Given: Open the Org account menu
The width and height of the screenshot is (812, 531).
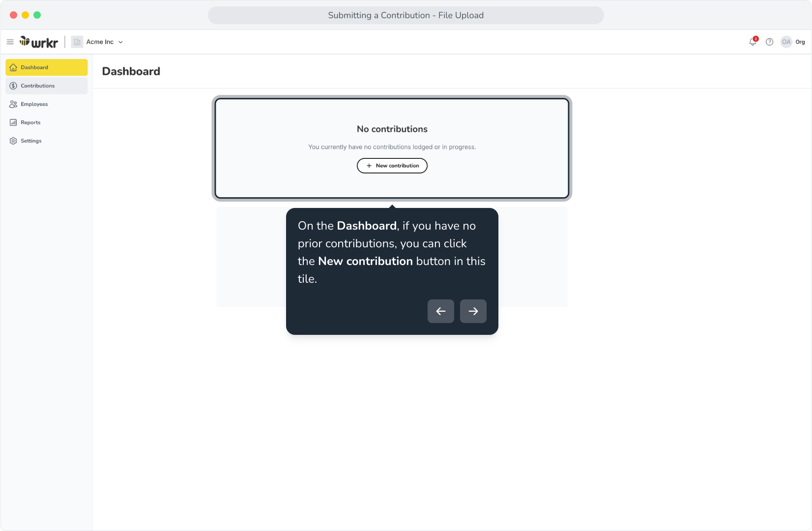Looking at the screenshot, I should [800, 42].
